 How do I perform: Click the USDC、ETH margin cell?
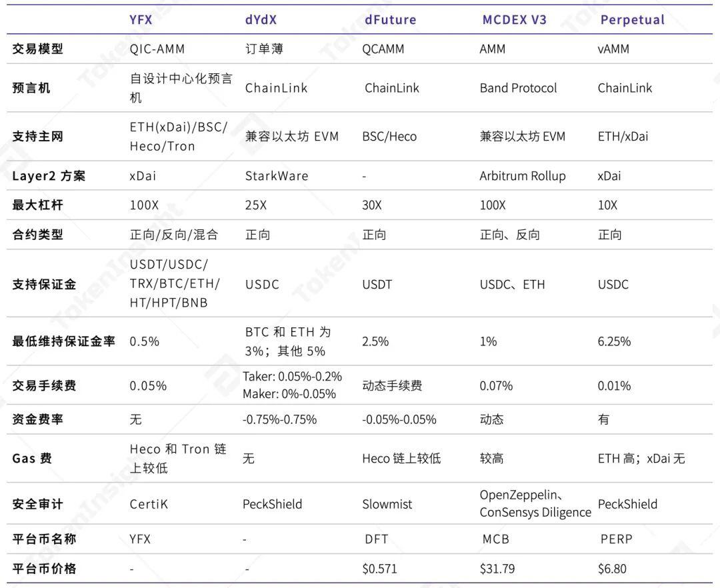pos(512,284)
